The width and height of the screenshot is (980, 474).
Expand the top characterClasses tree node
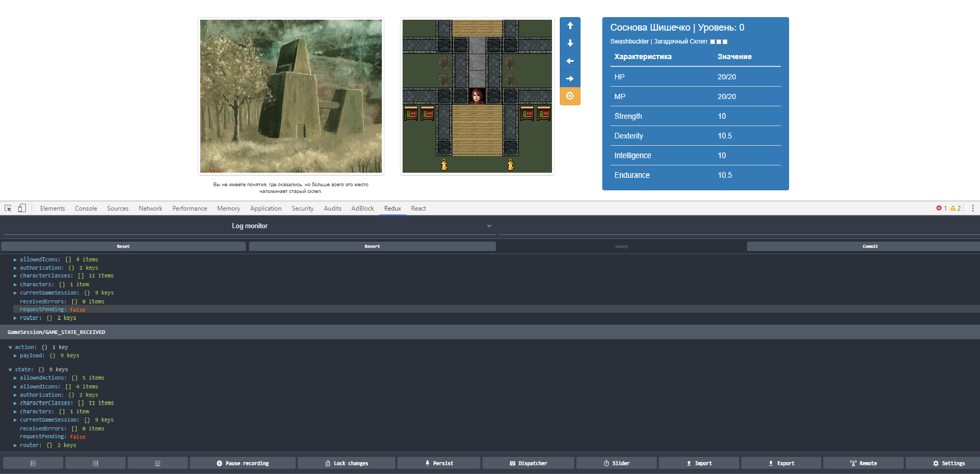coord(15,276)
